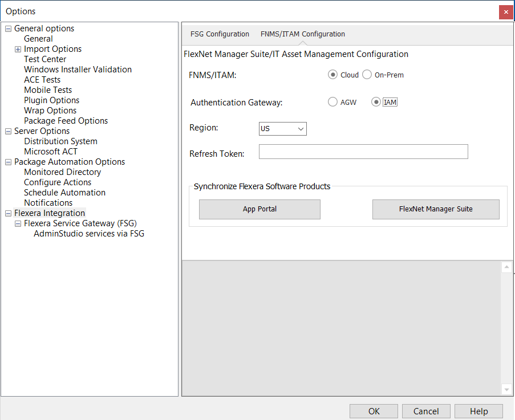
Task: Open the Region dropdown
Action: (x=282, y=129)
